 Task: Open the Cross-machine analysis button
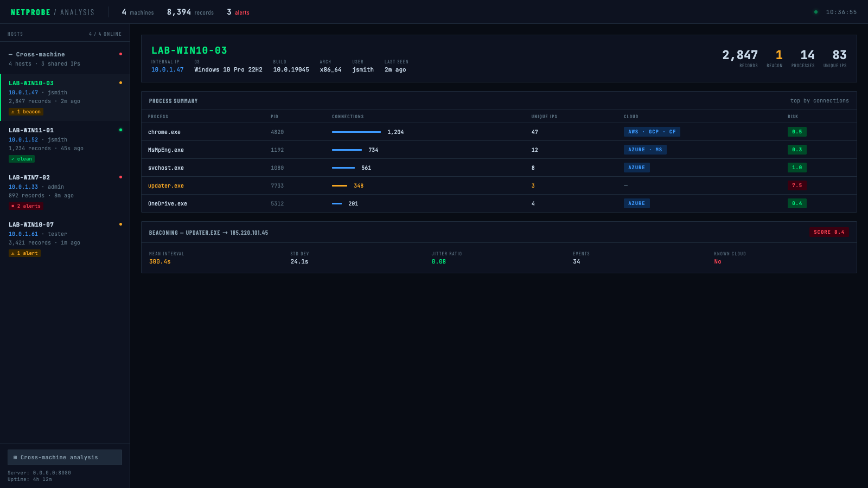coord(65,458)
